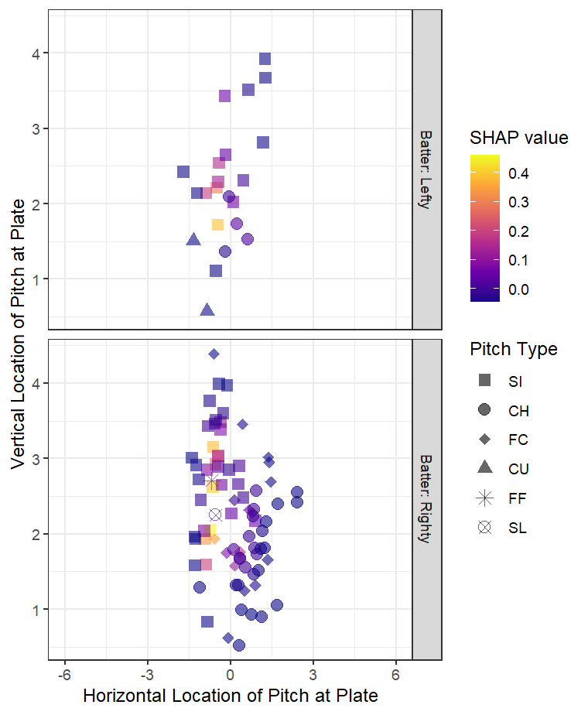The image size is (588, 715).
Task: Click the SL crossed-circle point in Righty panel
Action: [216, 515]
